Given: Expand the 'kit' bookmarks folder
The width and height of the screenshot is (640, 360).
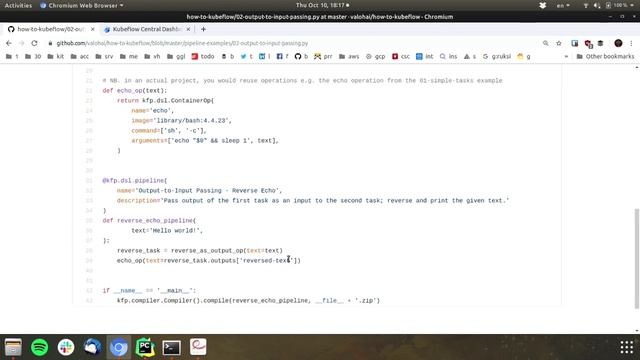Looking at the screenshot, I should [56, 57].
